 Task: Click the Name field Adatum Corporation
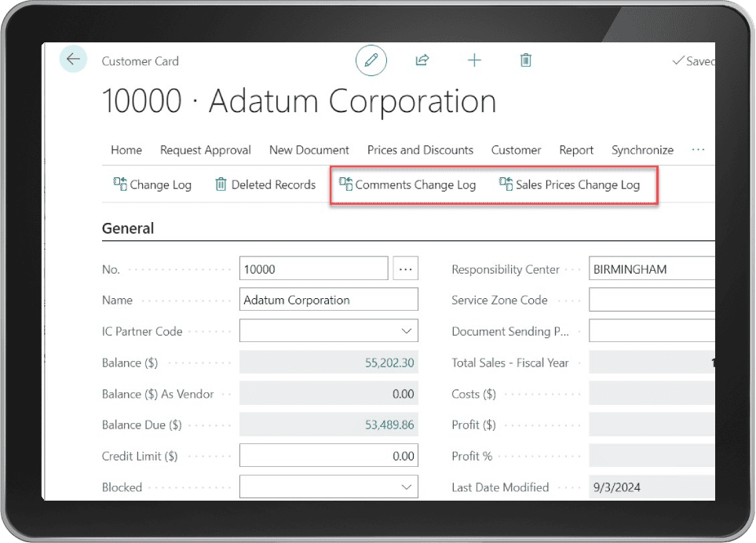329,300
